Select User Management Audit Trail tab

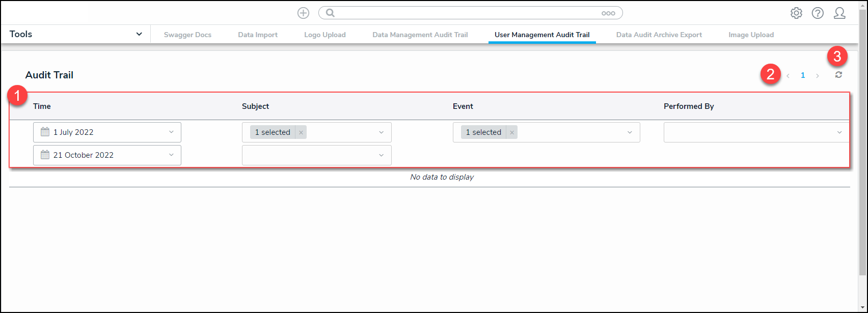(542, 35)
